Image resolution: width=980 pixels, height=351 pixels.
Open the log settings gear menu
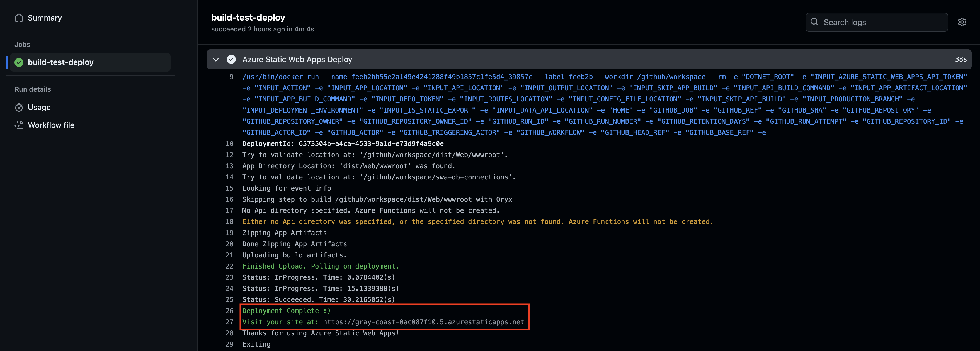962,23
